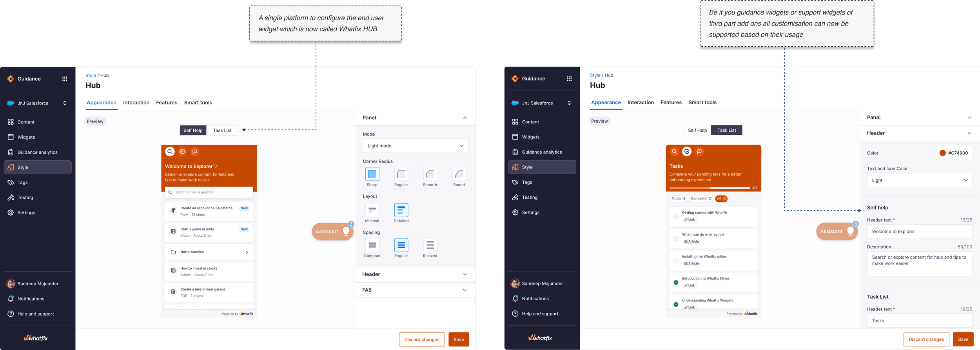Click Save in the left screen
This screenshot has height=350, width=980.
coord(459,339)
